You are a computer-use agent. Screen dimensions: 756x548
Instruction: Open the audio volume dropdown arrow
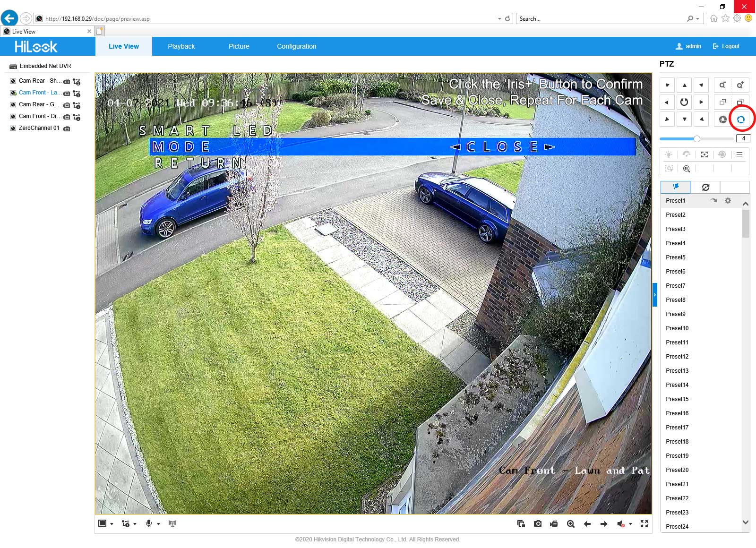coord(630,524)
